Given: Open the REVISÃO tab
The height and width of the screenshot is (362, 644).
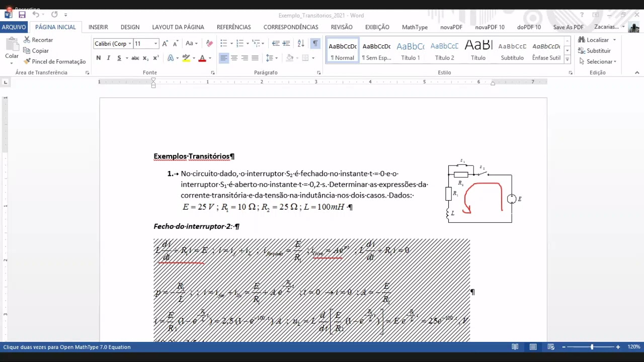Looking at the screenshot, I should 342,27.
